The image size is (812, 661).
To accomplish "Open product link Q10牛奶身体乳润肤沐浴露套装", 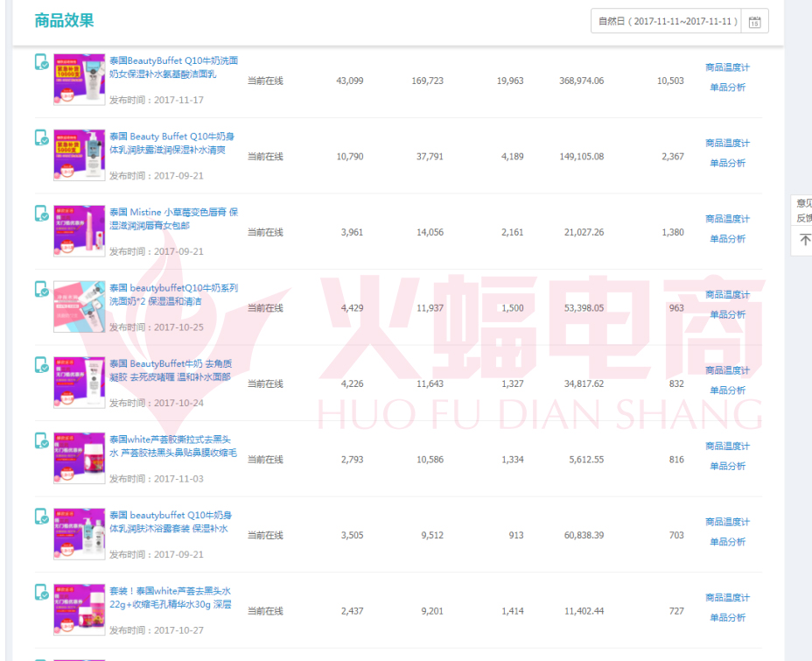I will (171, 522).
